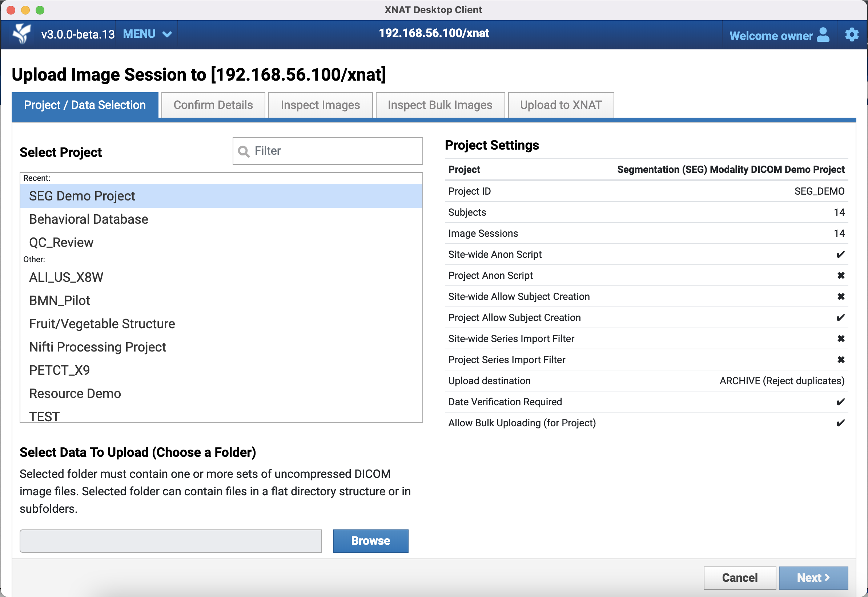Click the Site-wide Anon Script checkmark
The height and width of the screenshot is (597, 868).
840,254
